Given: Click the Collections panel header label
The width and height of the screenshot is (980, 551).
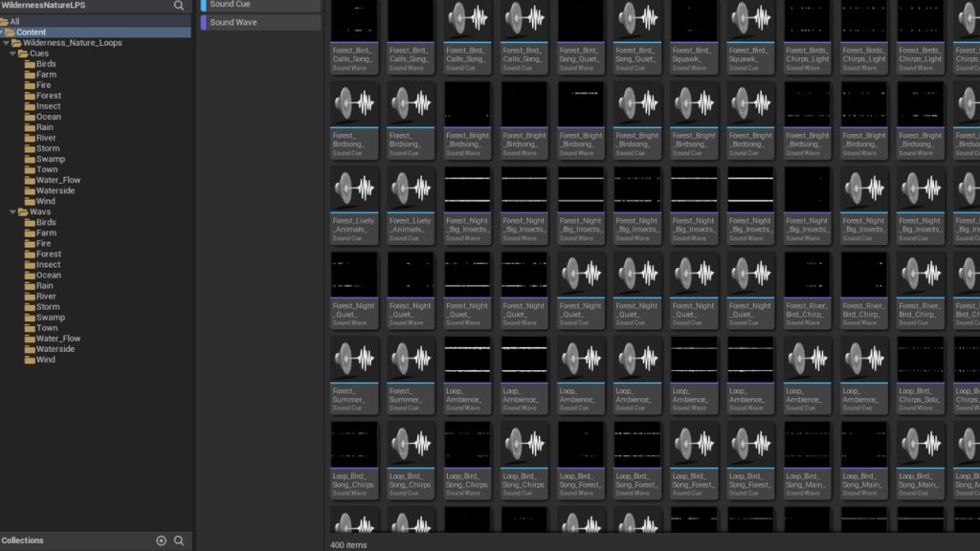Looking at the screenshot, I should 23,540.
